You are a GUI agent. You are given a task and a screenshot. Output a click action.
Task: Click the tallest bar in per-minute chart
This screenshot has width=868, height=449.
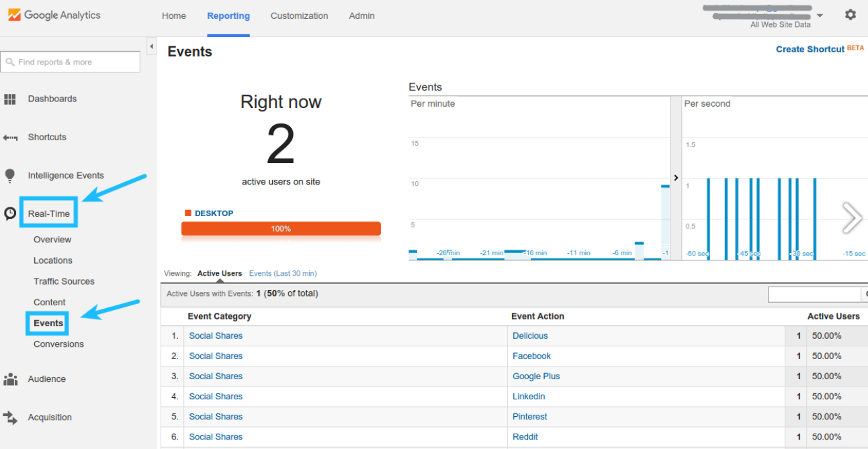pyautogui.click(x=665, y=222)
